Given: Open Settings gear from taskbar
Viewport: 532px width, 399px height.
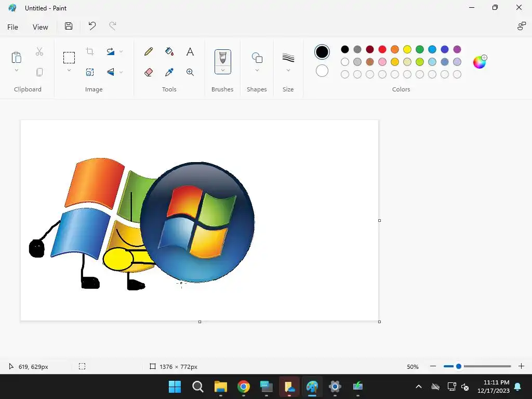Looking at the screenshot, I should (335, 387).
